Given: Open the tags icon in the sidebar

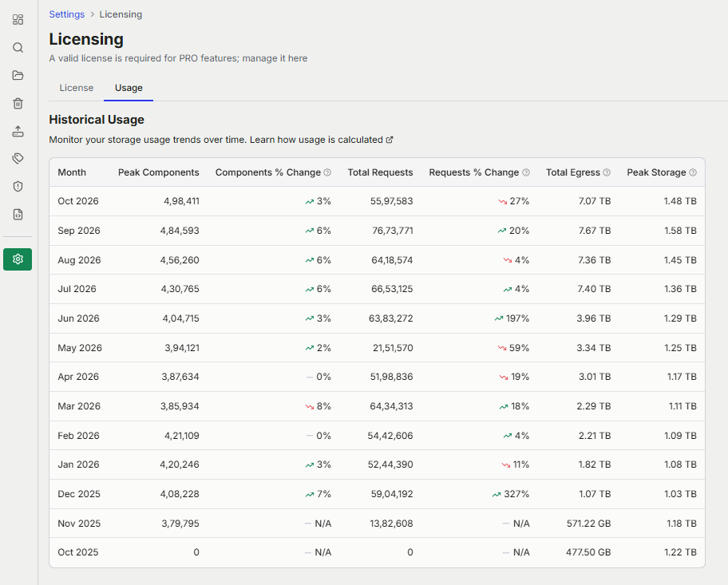Looking at the screenshot, I should [x=18, y=159].
